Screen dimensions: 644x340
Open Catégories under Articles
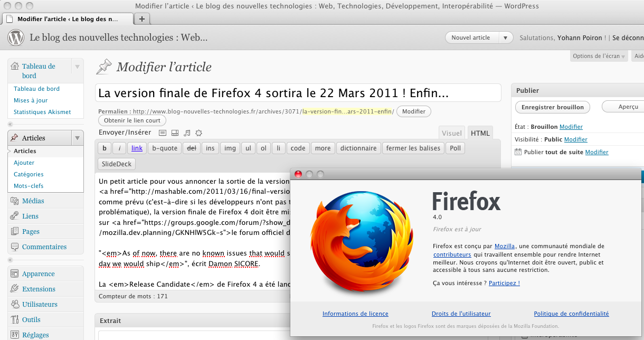coord(29,174)
